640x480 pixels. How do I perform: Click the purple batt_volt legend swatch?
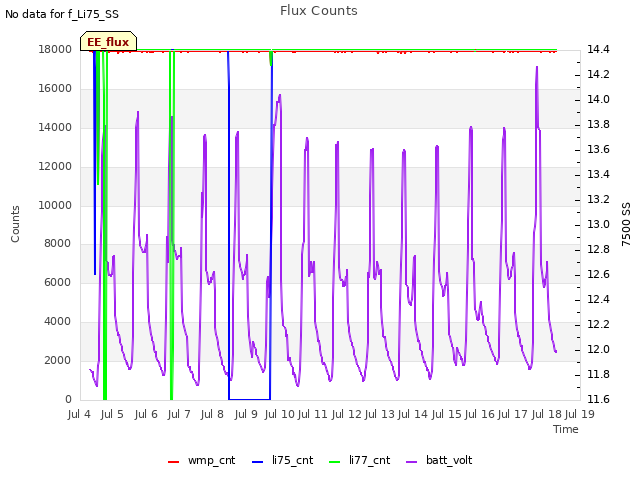pos(412,462)
